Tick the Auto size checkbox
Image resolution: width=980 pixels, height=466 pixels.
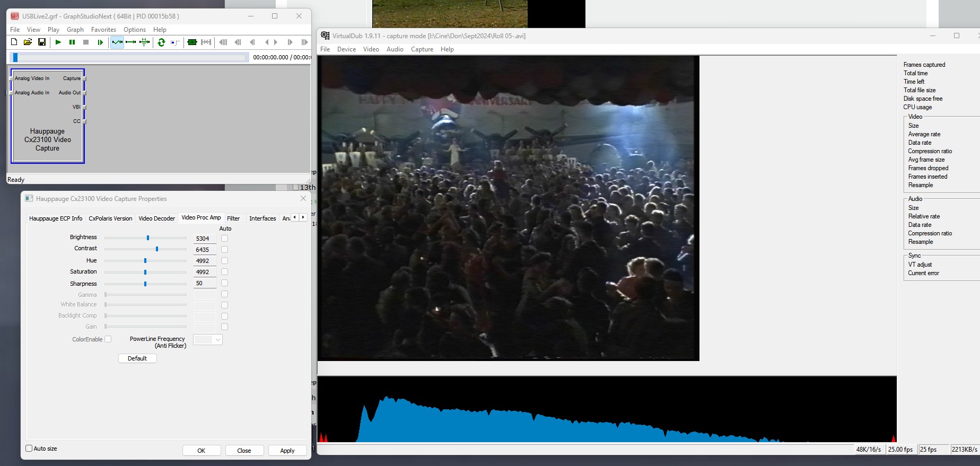pos(29,449)
